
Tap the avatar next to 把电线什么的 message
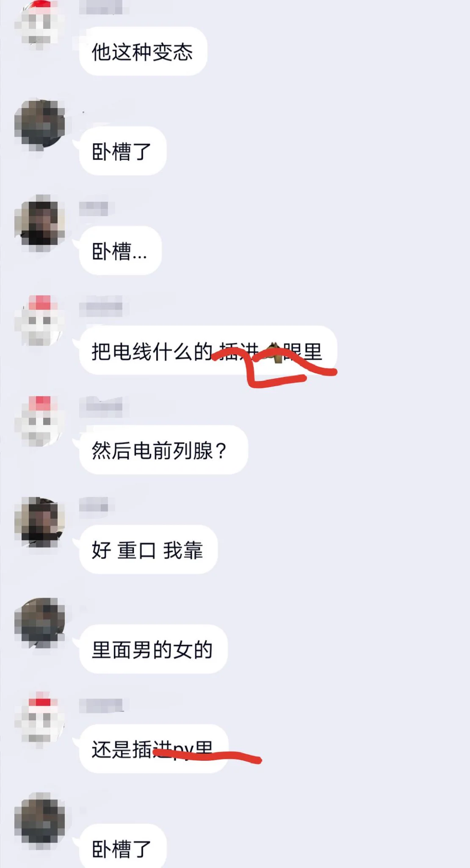(x=39, y=320)
